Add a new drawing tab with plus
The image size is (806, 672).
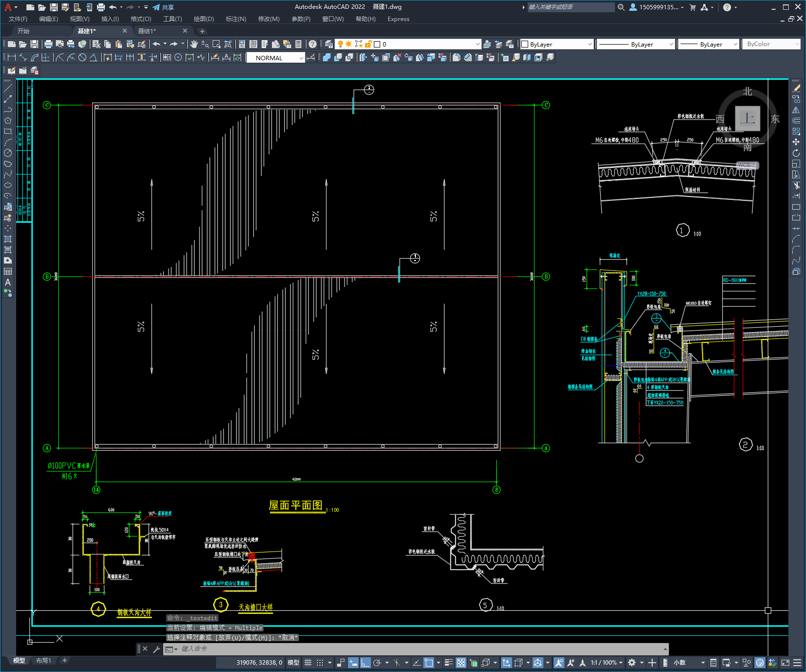pyautogui.click(x=202, y=31)
